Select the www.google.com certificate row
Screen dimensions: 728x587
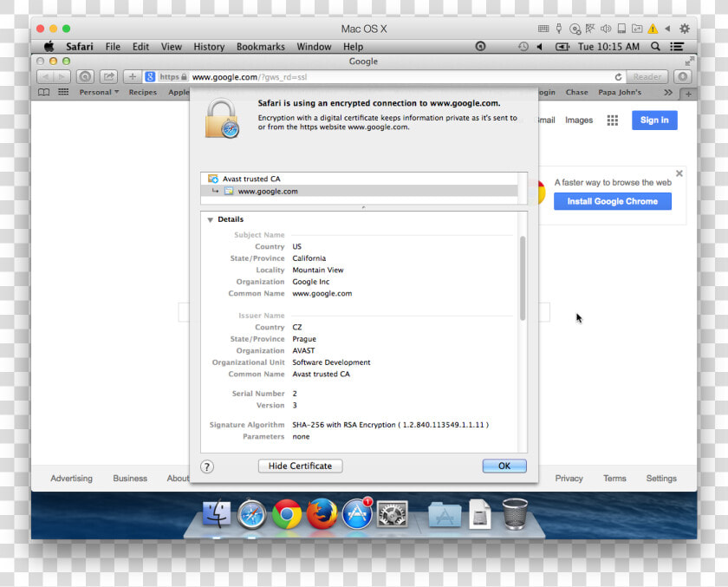[x=360, y=191]
